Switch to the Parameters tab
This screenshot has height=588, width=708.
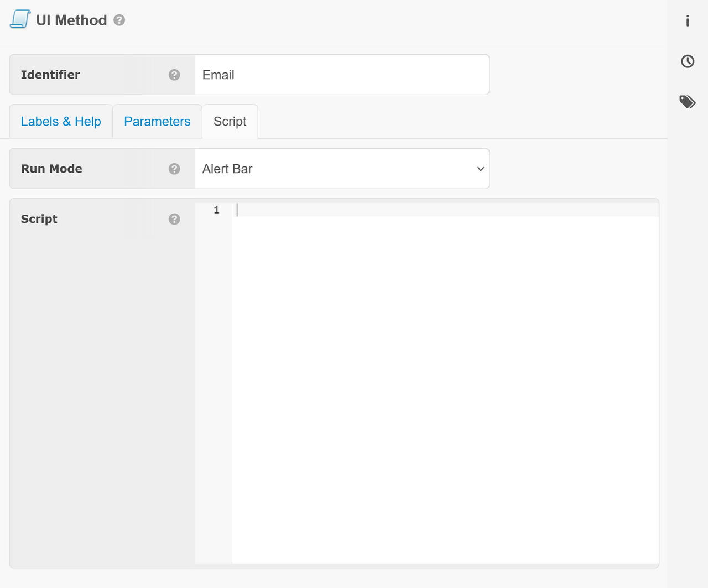(157, 121)
